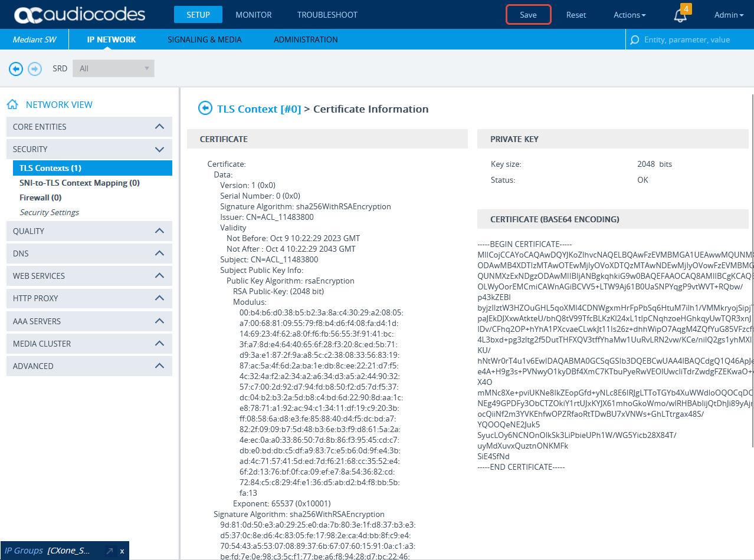Open the Administration menu
The height and width of the screenshot is (560, 754).
pos(306,39)
